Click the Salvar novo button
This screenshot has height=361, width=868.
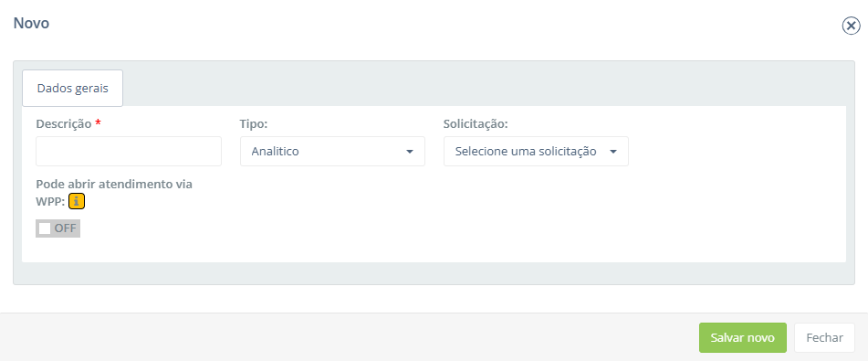742,338
